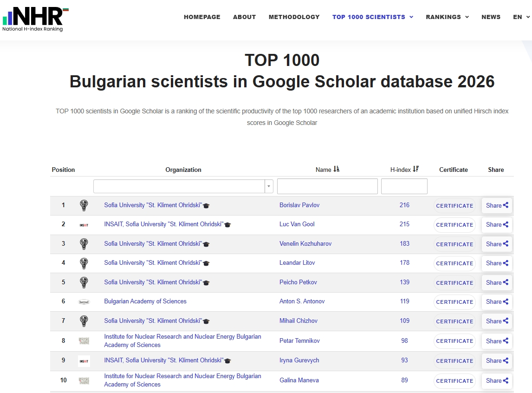
Task: Click the Organization column header
Action: point(183,170)
